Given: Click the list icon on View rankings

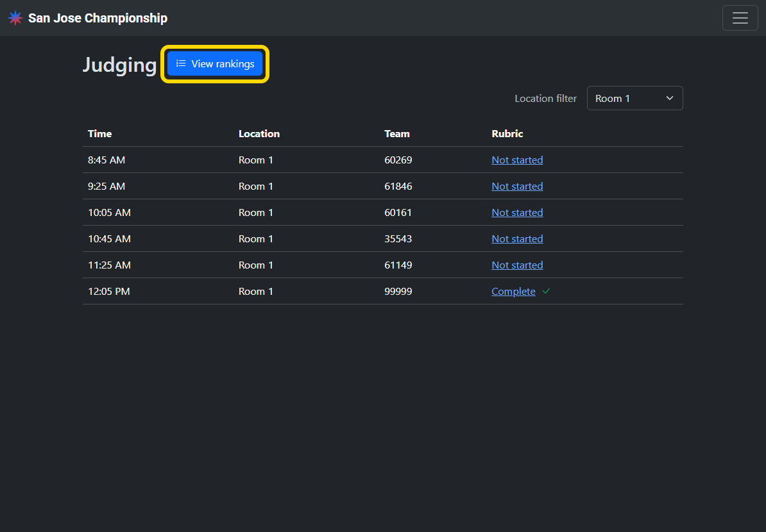Looking at the screenshot, I should [x=181, y=63].
